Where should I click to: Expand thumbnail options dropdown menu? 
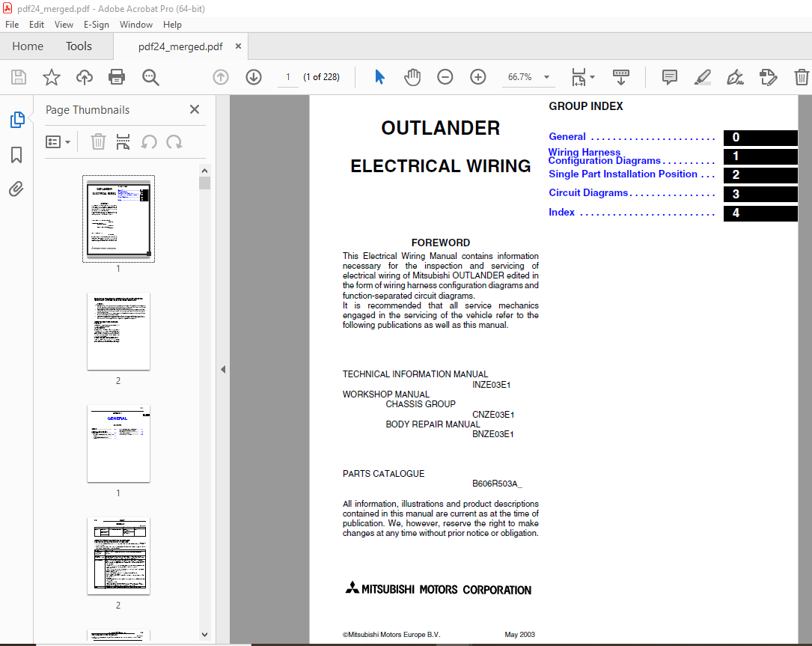(x=58, y=141)
